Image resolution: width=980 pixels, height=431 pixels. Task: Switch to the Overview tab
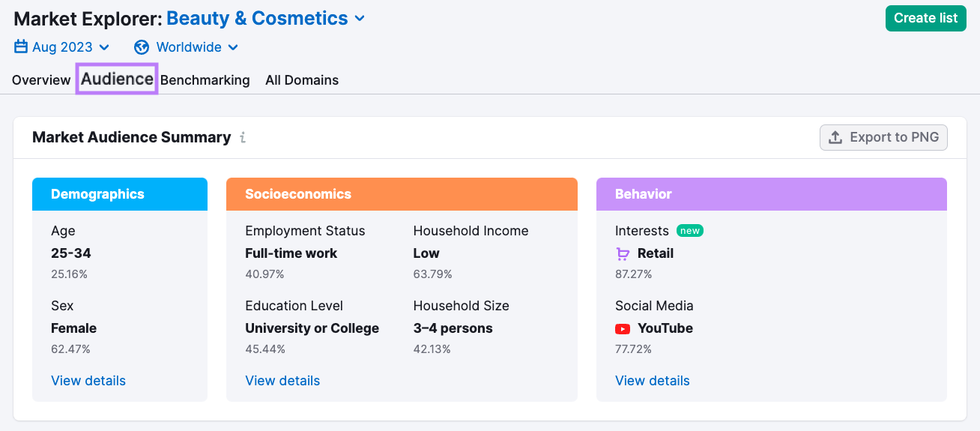(41, 80)
